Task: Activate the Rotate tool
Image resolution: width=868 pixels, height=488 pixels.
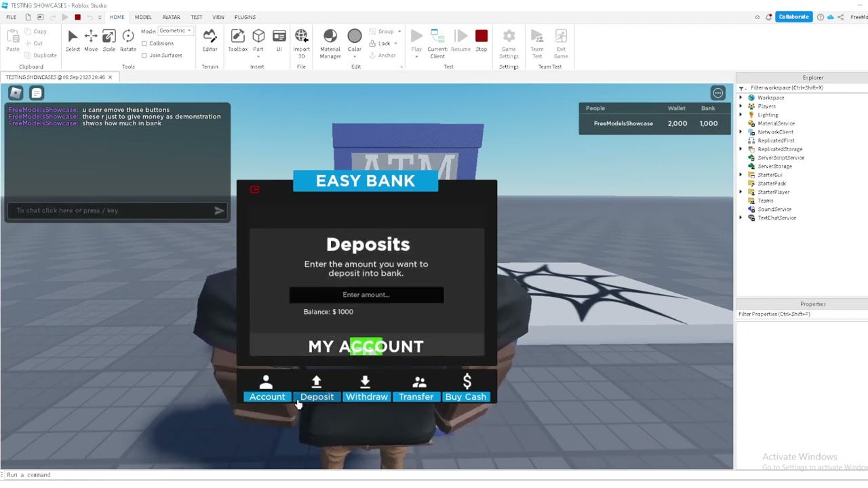Action: coord(128,41)
